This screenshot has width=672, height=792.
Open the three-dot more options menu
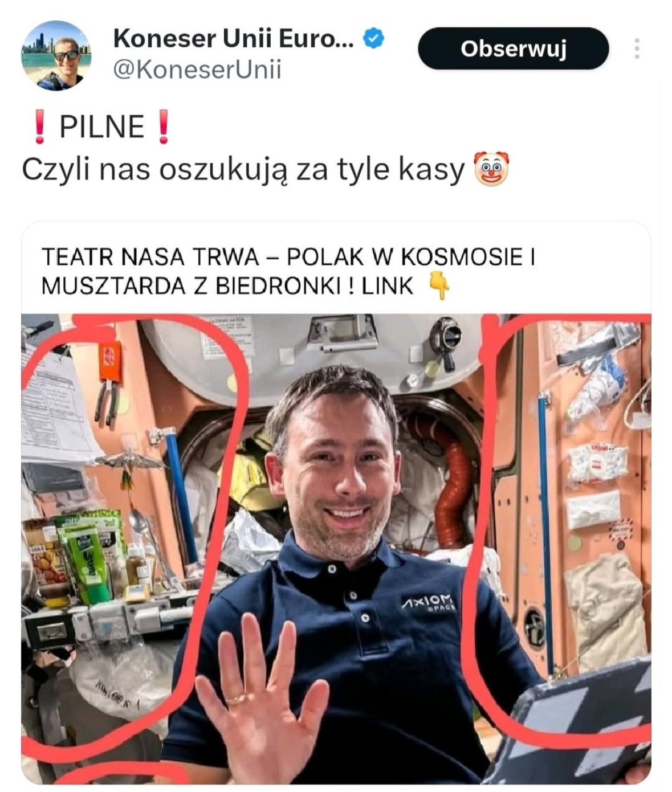pos(637,49)
